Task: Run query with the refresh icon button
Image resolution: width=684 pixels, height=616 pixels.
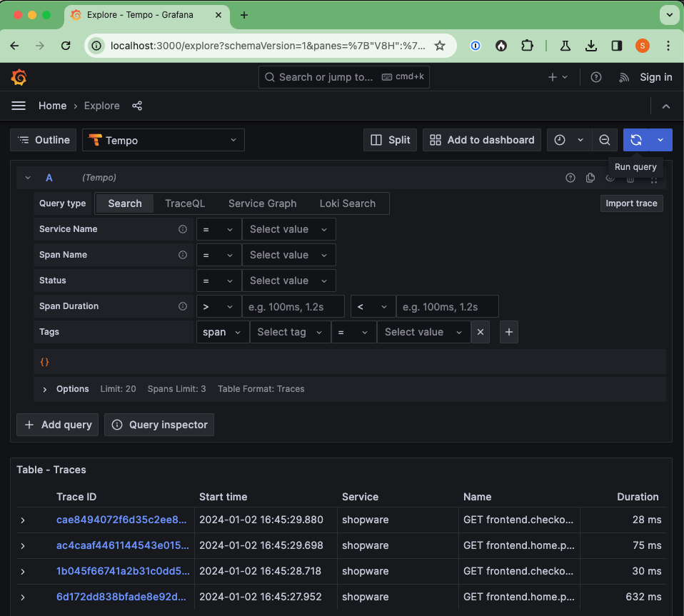Action: [x=636, y=140]
